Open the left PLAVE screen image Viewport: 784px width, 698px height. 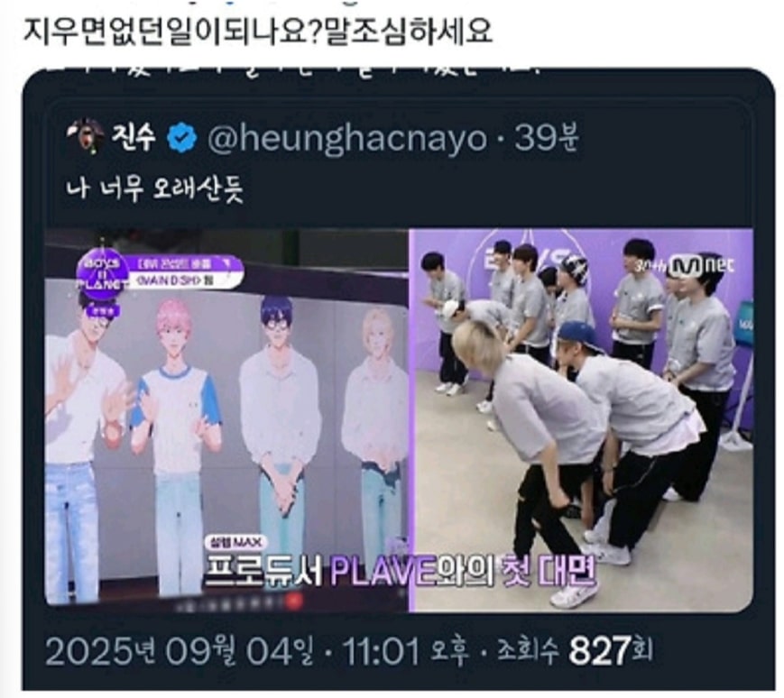click(x=226, y=418)
